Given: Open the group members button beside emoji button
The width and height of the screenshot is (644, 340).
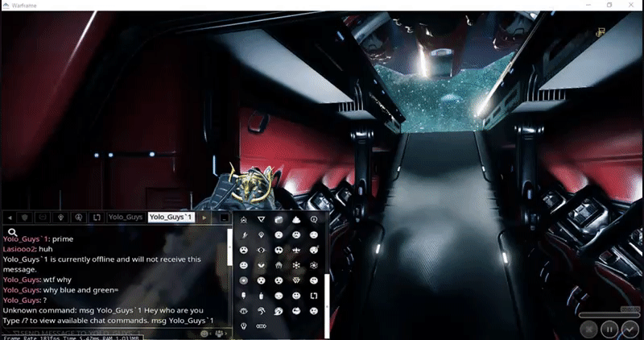Looking at the screenshot, I should click(219, 334).
